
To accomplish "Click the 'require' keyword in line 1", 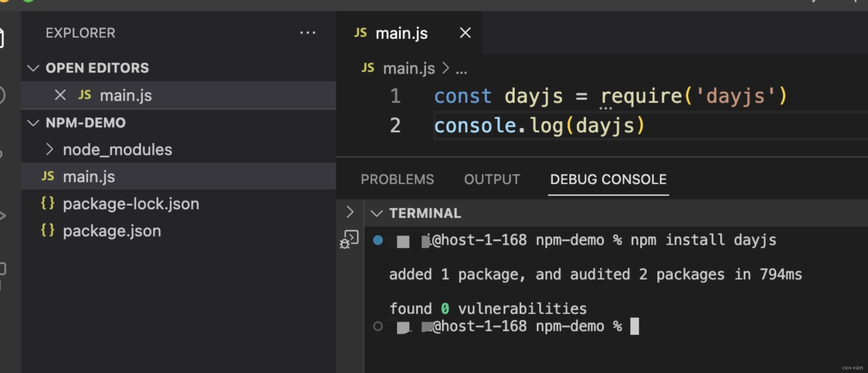I will [x=641, y=96].
